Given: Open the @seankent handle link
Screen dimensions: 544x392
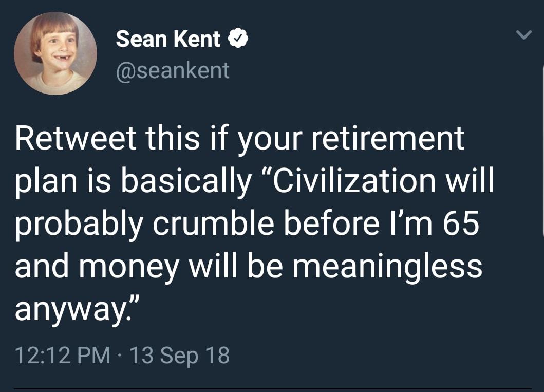Looking at the screenshot, I should click(173, 70).
